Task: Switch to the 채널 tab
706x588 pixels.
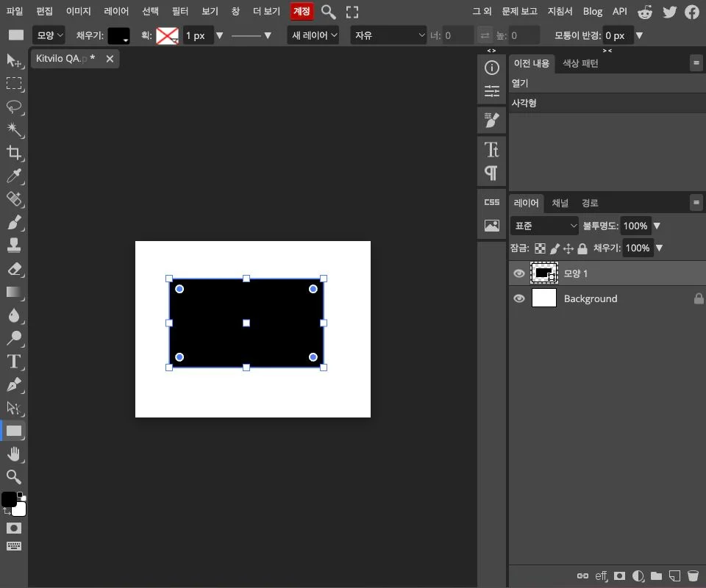Action: click(x=560, y=203)
